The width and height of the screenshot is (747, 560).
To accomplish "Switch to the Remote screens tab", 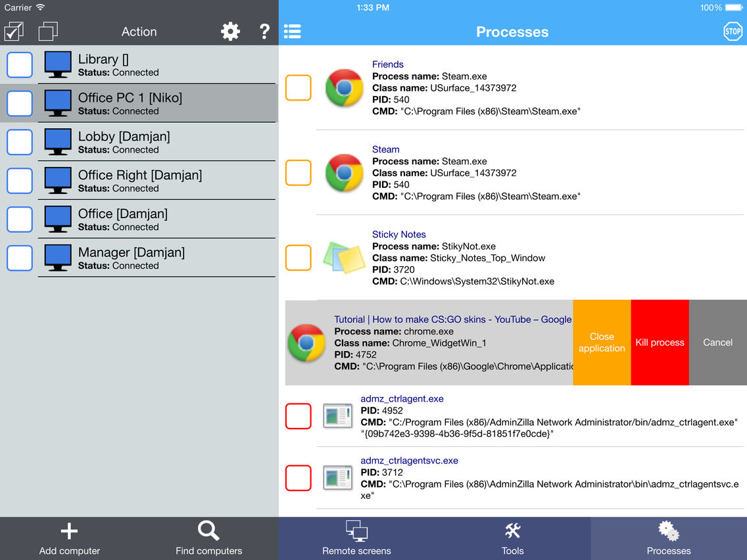I will click(x=356, y=538).
